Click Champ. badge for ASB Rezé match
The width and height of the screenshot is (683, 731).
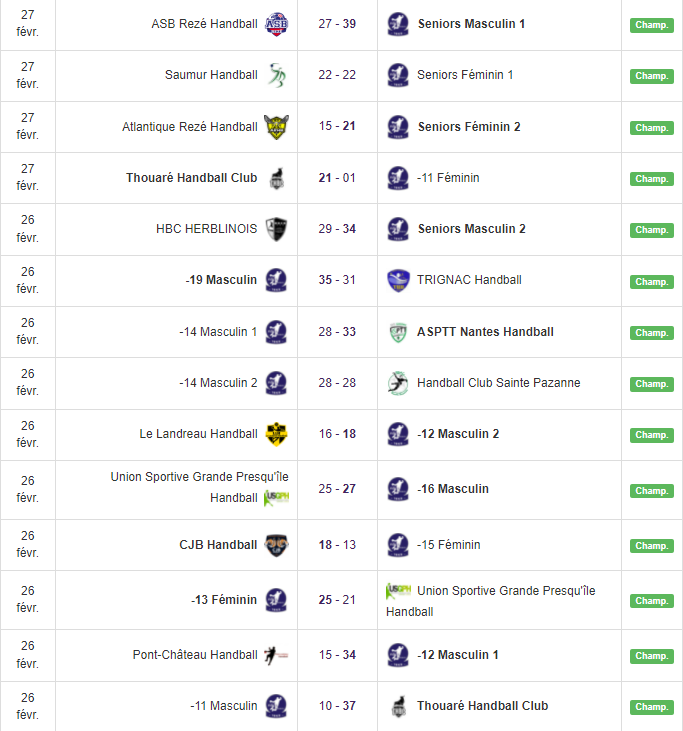(651, 25)
